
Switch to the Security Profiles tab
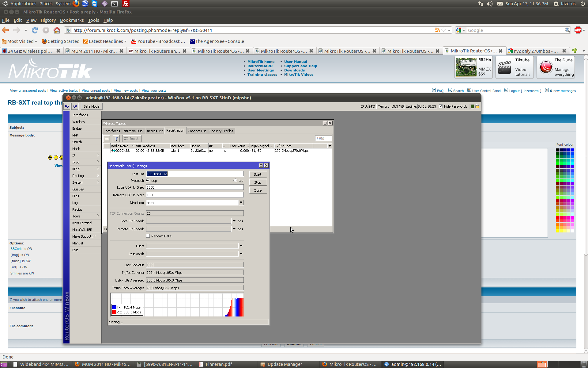221,131
